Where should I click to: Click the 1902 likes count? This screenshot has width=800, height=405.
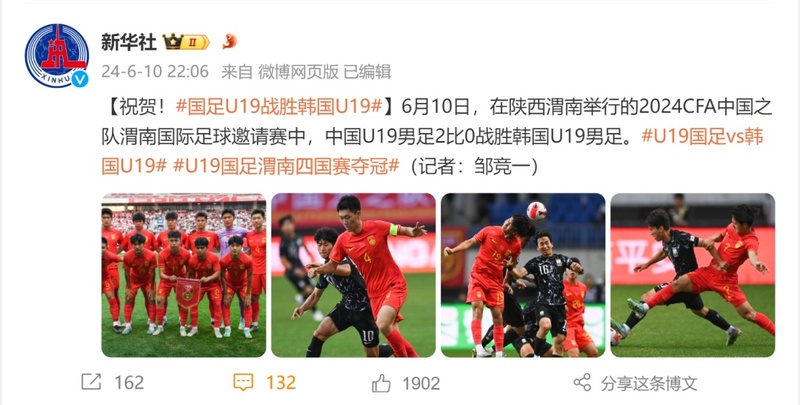[x=421, y=384]
